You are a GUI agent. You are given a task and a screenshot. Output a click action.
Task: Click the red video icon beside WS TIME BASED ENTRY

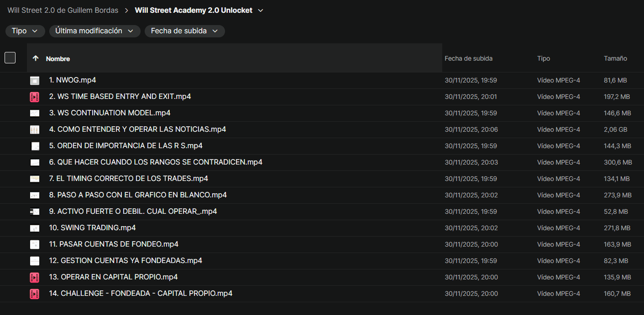[x=35, y=97]
